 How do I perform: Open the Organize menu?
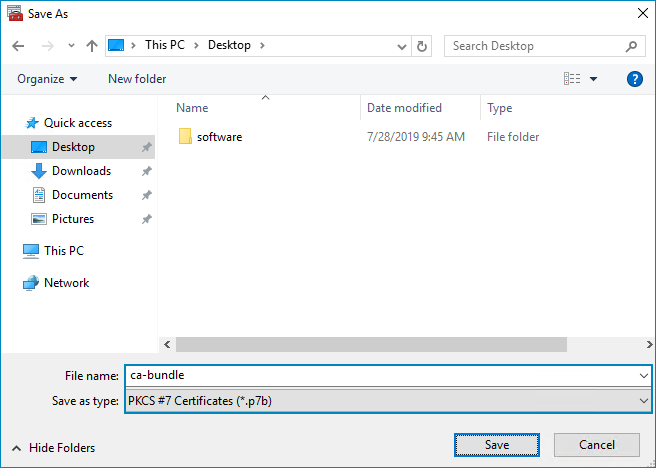(x=47, y=79)
